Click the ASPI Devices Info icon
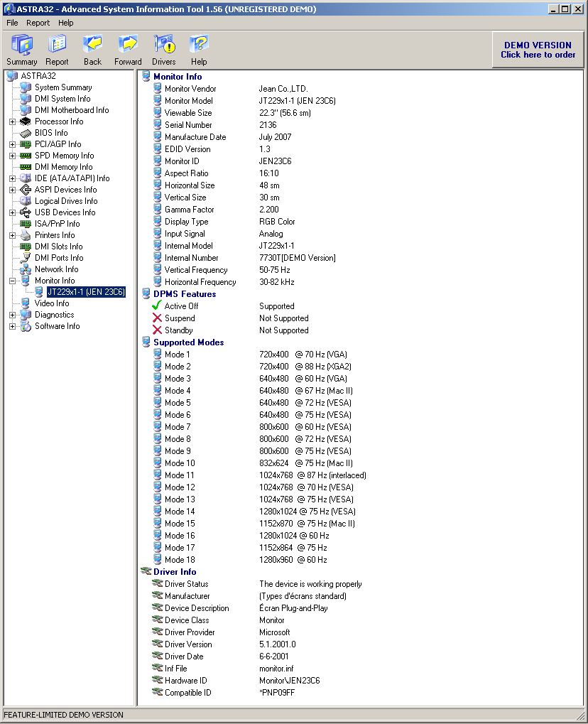The image size is (588, 724). [26, 190]
